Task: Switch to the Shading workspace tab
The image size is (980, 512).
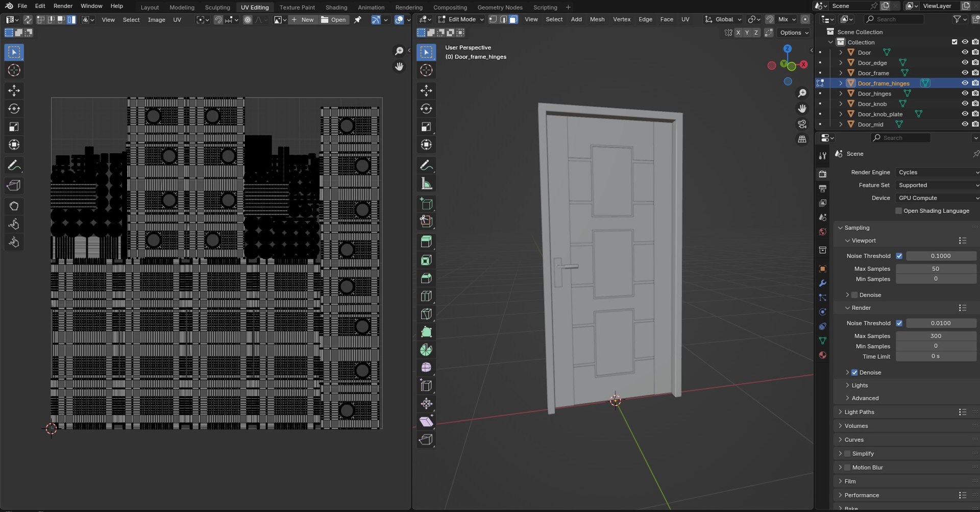Action: [336, 7]
